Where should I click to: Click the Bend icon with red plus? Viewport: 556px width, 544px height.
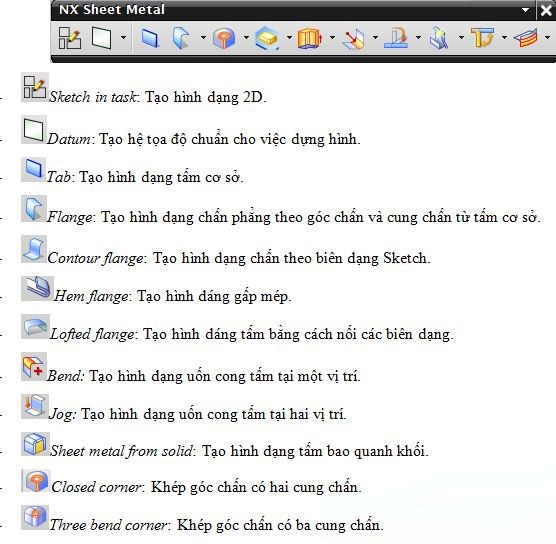click(x=34, y=367)
